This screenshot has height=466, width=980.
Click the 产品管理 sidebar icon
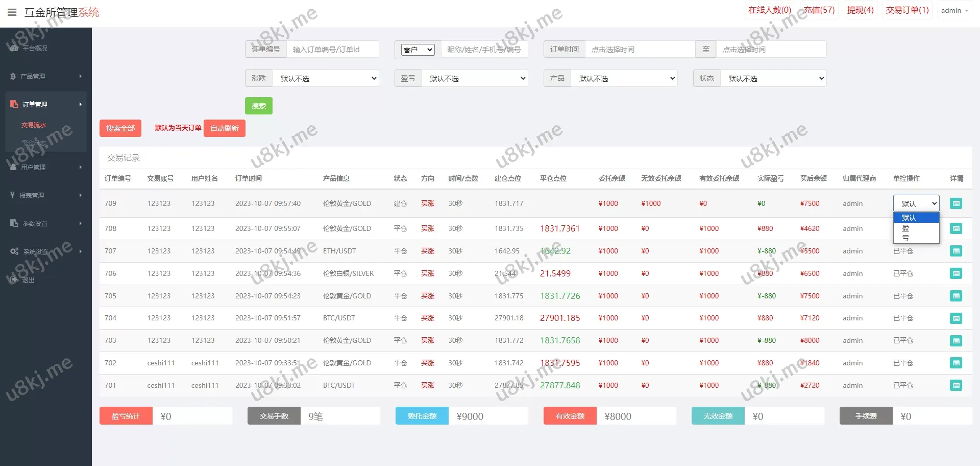[x=13, y=76]
